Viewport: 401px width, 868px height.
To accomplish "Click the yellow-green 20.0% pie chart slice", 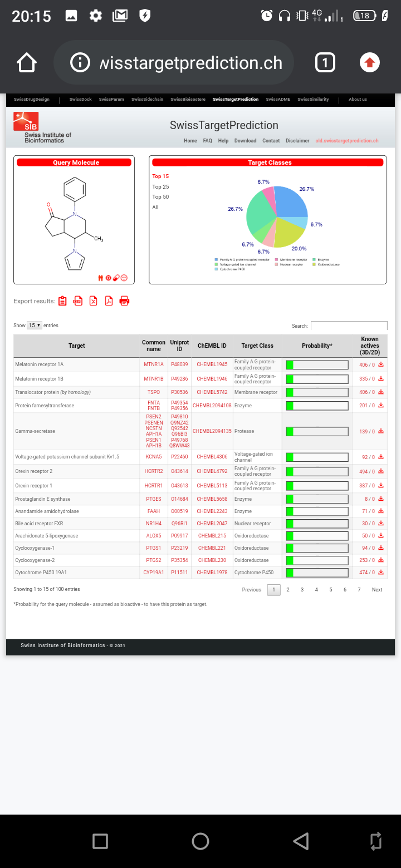I will click(x=288, y=231).
